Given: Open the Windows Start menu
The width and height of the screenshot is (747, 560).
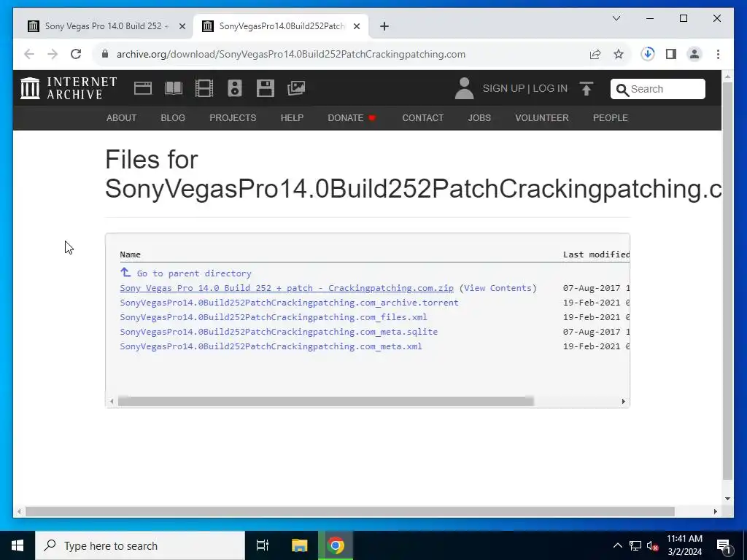Looking at the screenshot, I should click(x=18, y=545).
